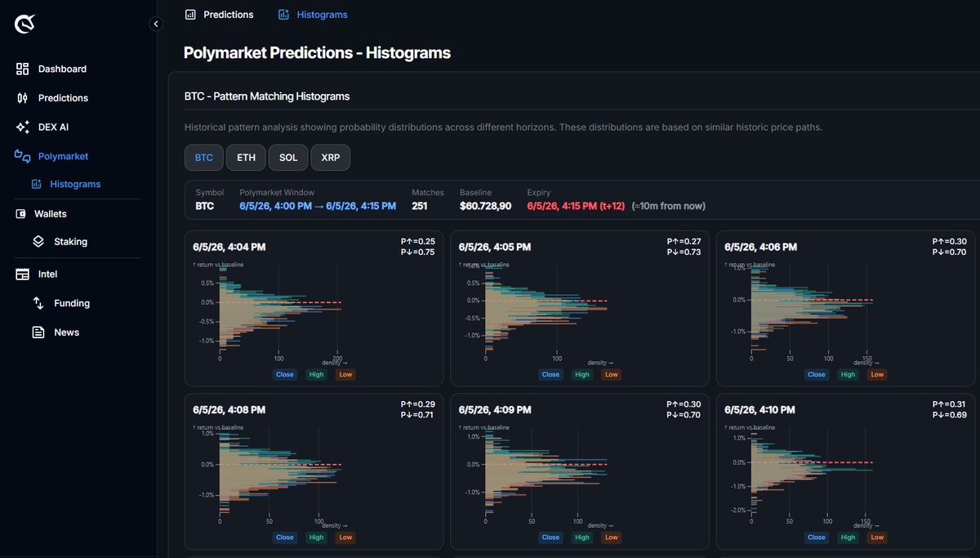Select the BTC symbol button
The height and width of the screenshot is (558, 980).
pos(204,158)
